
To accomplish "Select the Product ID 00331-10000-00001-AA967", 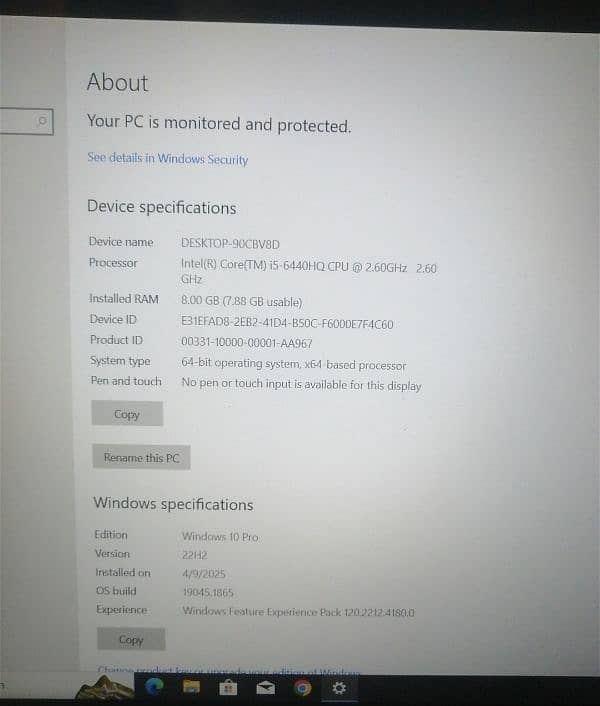I will pos(247,342).
